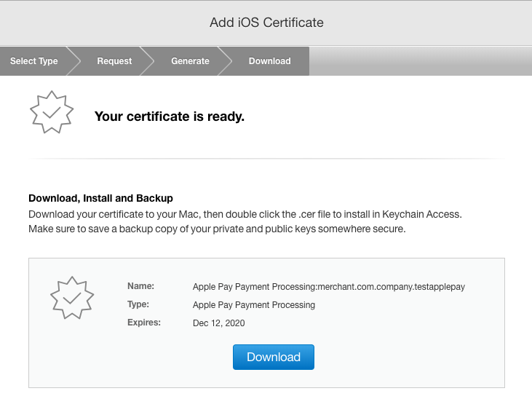The image size is (532, 399).
Task: Click the certificate name merchant.com.company.testapplepay
Action: (329, 287)
